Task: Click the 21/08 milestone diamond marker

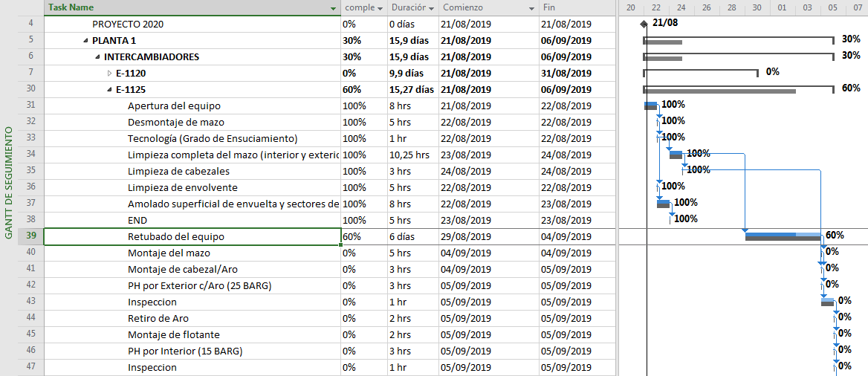Action: pos(644,24)
